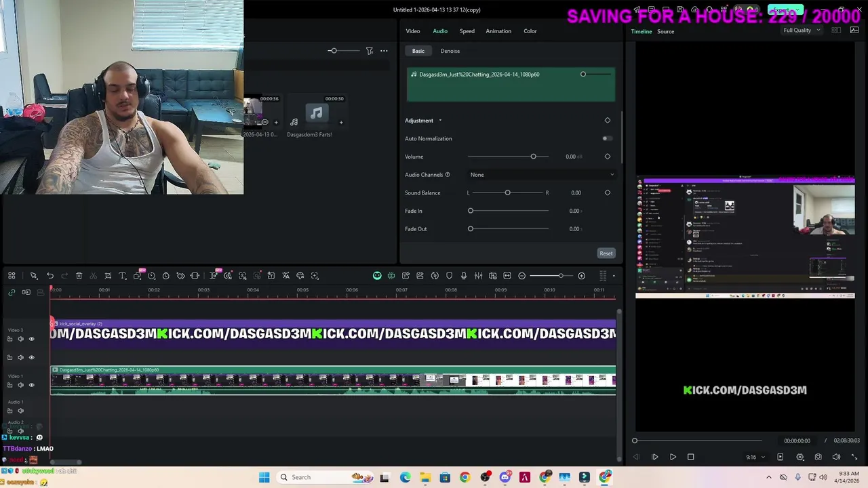868x488 pixels.
Task: Open Windows Start menu
Action: click(264, 477)
